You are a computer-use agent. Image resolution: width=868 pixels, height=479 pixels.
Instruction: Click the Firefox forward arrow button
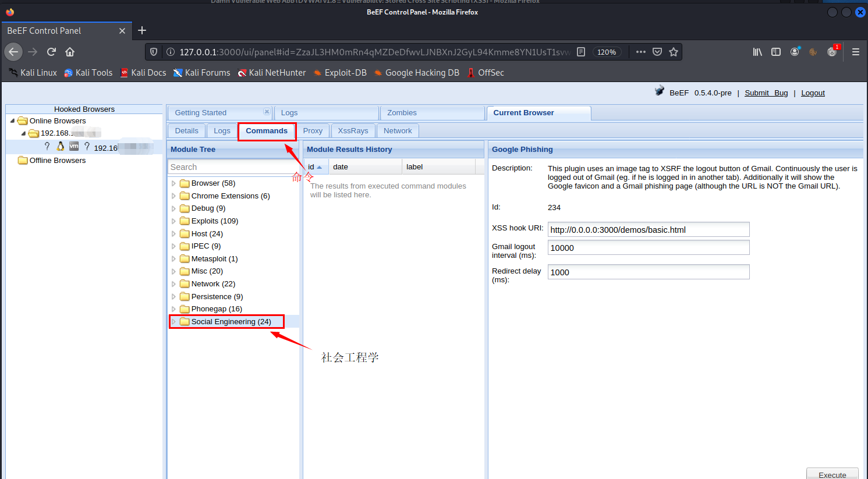(33, 52)
